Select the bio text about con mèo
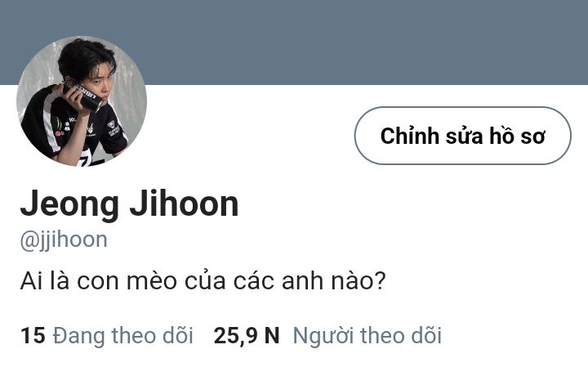Viewport: 588px width, 367px height. point(203,280)
